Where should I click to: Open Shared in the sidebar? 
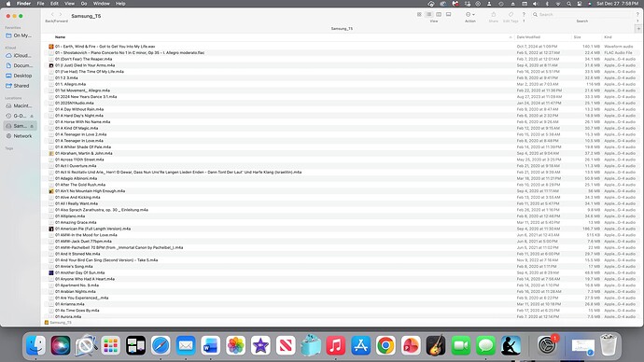click(19, 86)
